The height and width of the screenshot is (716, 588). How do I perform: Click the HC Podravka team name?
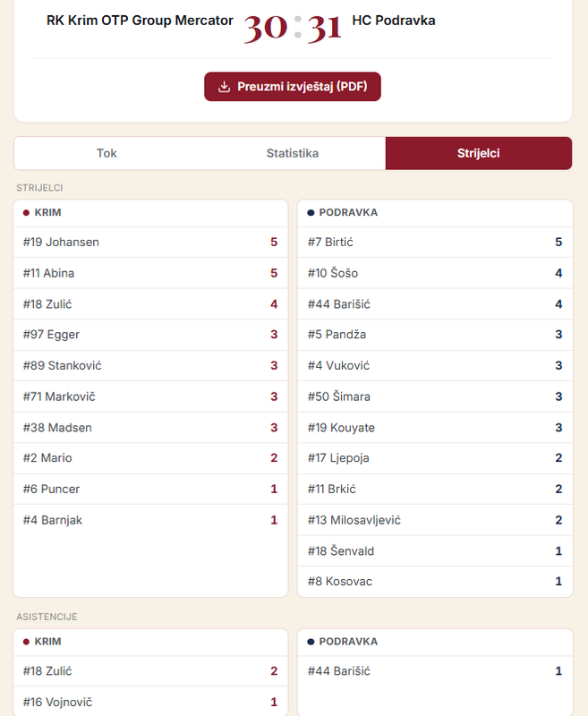[394, 21]
